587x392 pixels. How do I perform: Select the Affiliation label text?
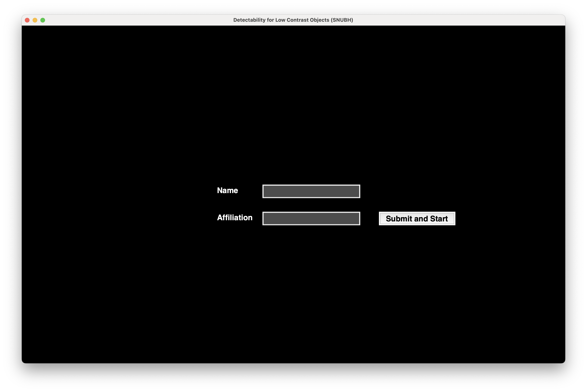coord(234,218)
